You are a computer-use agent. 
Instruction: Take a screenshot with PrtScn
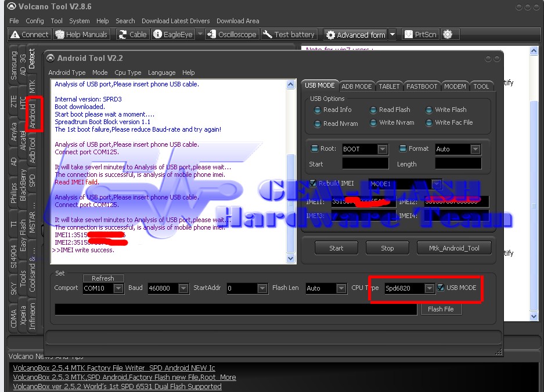[x=420, y=34]
